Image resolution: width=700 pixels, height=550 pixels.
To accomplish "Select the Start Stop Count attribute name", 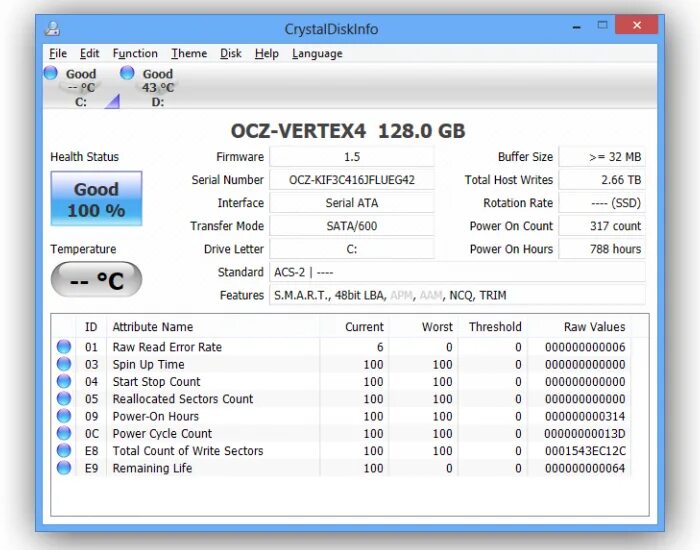I will coord(156,382).
